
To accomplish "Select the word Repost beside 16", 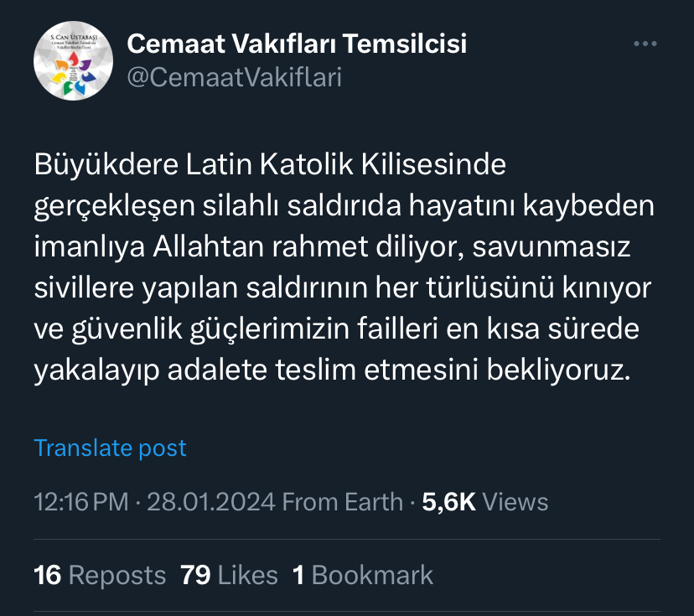I will click(x=117, y=575).
